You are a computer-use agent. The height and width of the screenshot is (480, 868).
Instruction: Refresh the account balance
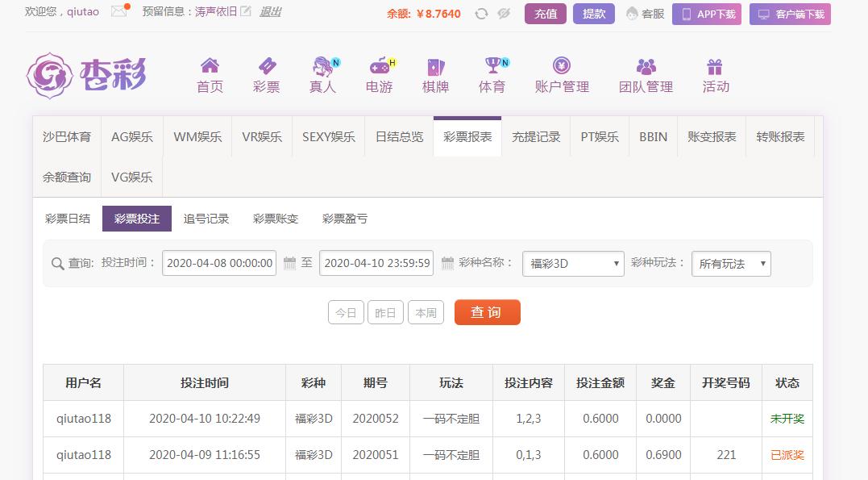click(x=481, y=14)
